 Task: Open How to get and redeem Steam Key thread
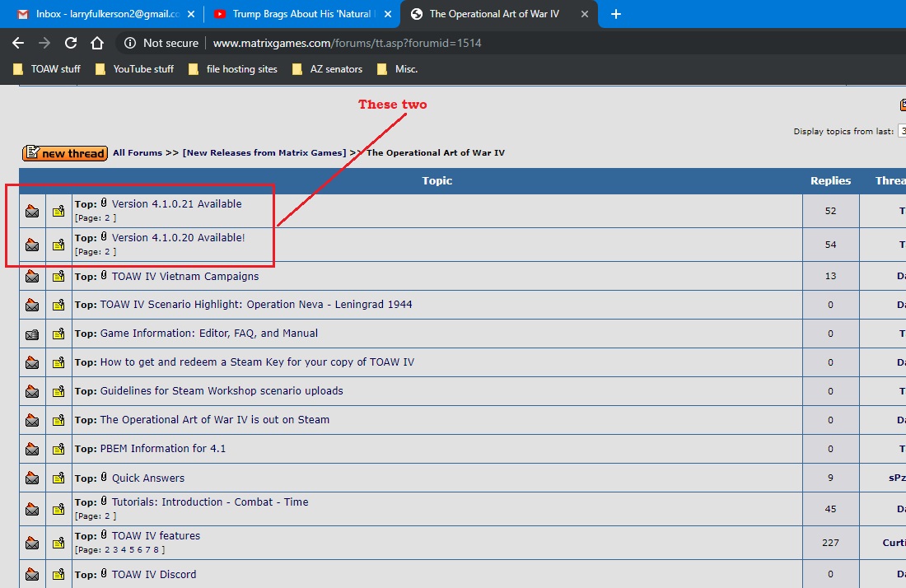coord(257,362)
